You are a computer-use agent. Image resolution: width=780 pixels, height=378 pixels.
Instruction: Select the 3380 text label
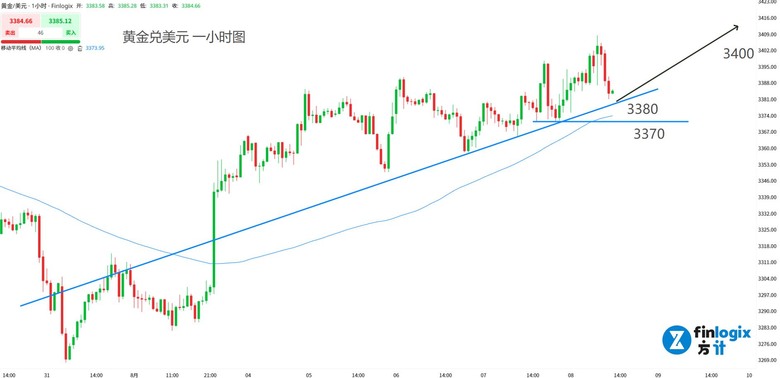[x=642, y=109]
